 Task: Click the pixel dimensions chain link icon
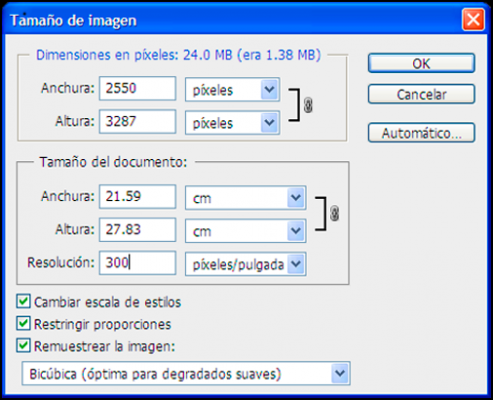click(308, 105)
